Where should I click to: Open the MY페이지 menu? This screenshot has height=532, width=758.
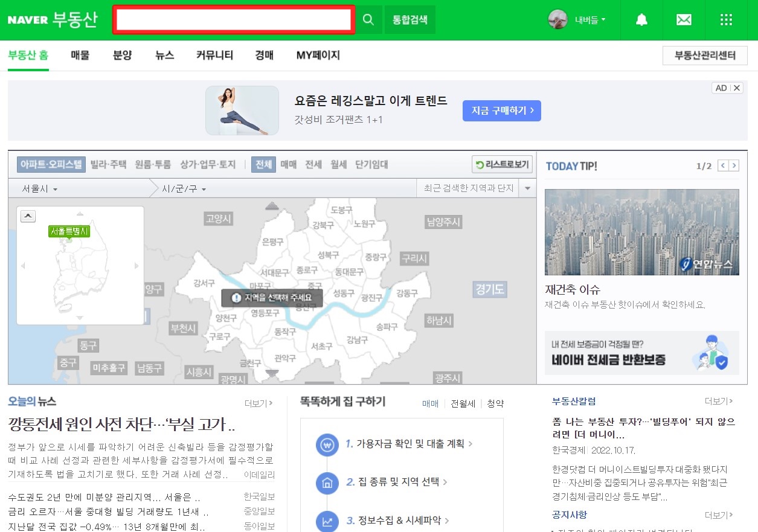[x=318, y=56]
